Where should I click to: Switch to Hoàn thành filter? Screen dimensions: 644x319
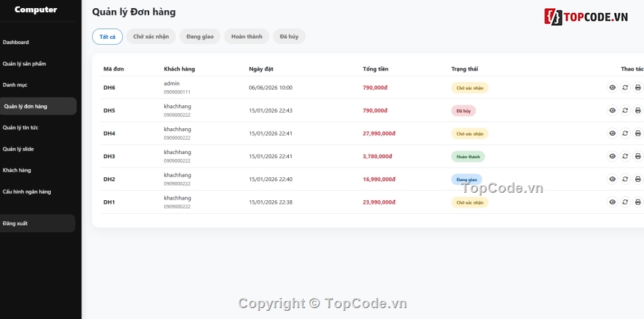pos(247,37)
